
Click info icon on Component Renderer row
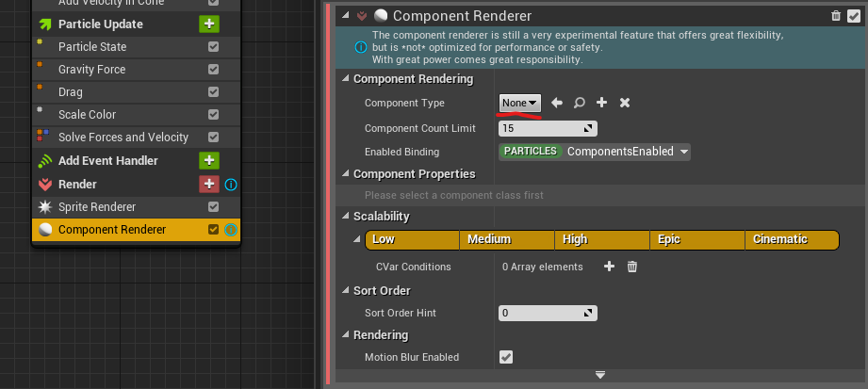[231, 230]
